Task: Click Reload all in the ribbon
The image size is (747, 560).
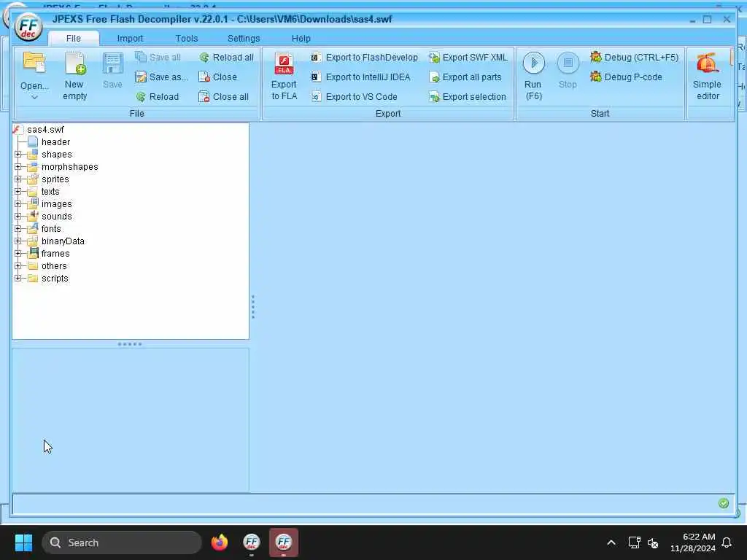Action: [x=226, y=57]
